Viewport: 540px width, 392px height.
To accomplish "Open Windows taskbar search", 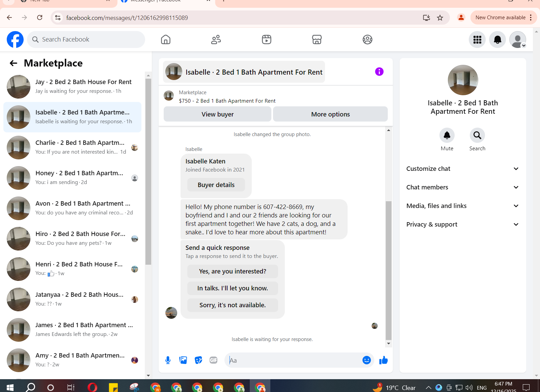I will pyautogui.click(x=30, y=387).
